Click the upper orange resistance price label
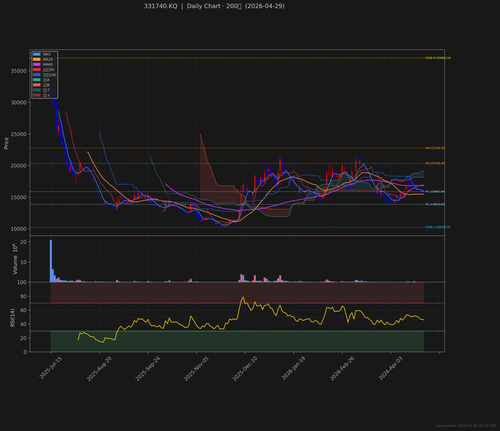The image size is (500, 431). tap(435, 148)
